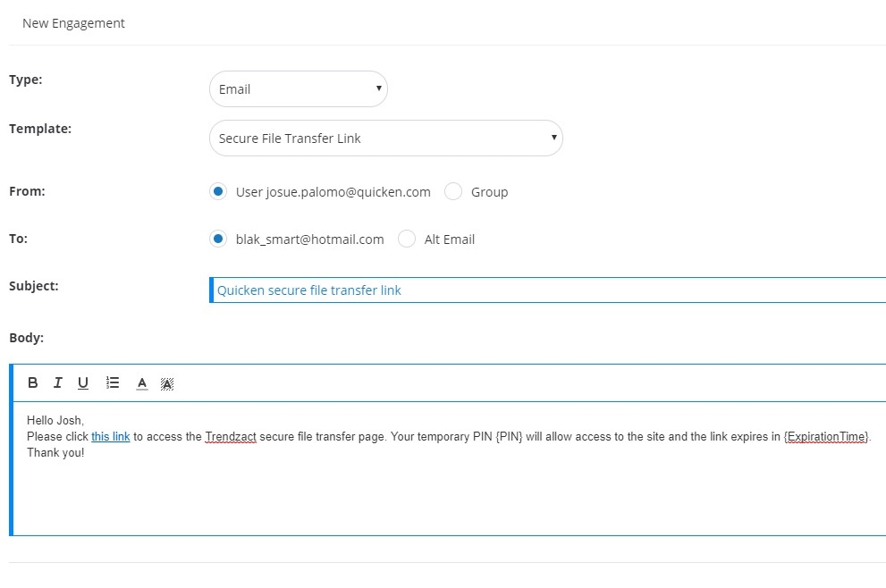
Task: Open the Type dropdown showing Email
Action: point(298,89)
